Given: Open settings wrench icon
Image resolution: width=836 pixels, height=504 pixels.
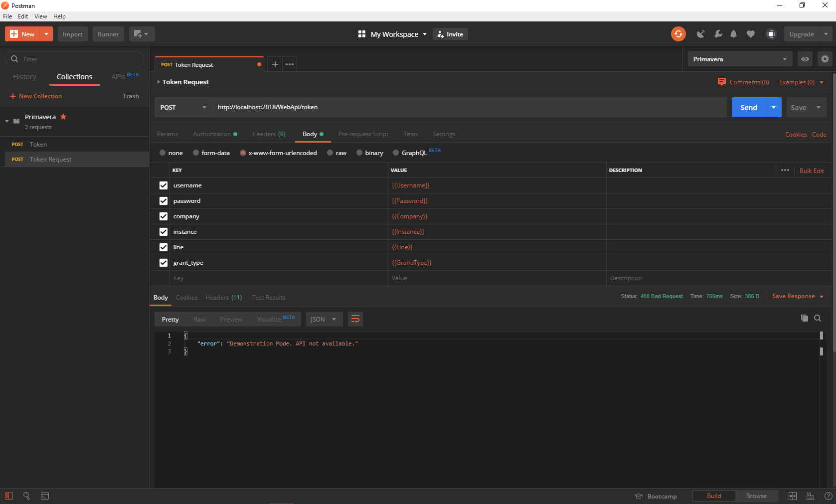Looking at the screenshot, I should (718, 34).
